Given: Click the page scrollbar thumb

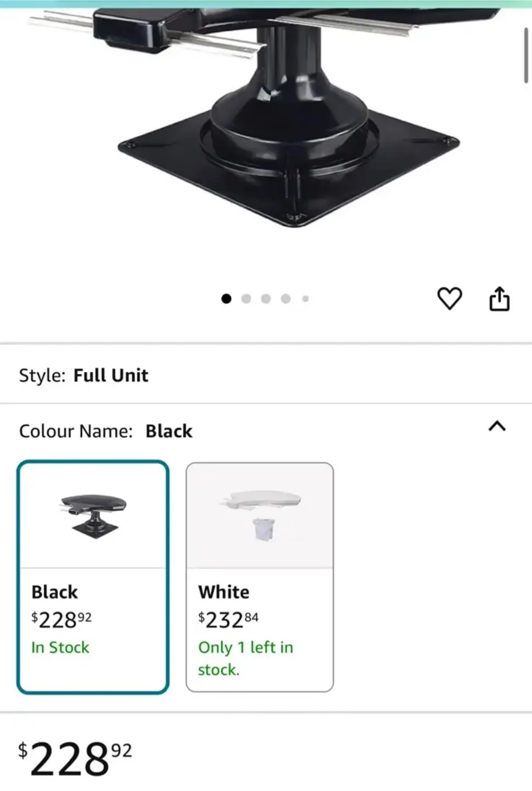Looking at the screenshot, I should [525, 55].
